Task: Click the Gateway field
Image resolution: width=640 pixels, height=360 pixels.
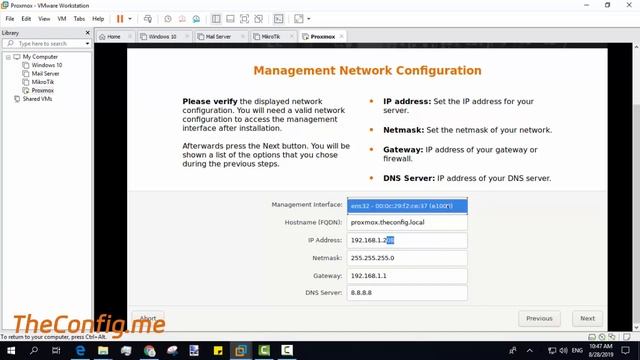Action: pyautogui.click(x=407, y=276)
